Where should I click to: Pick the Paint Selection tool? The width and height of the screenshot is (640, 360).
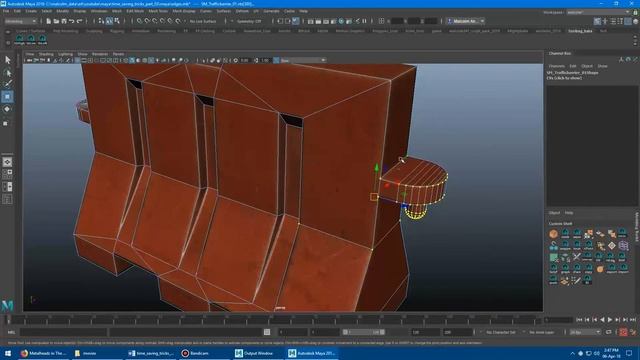coord(8,84)
